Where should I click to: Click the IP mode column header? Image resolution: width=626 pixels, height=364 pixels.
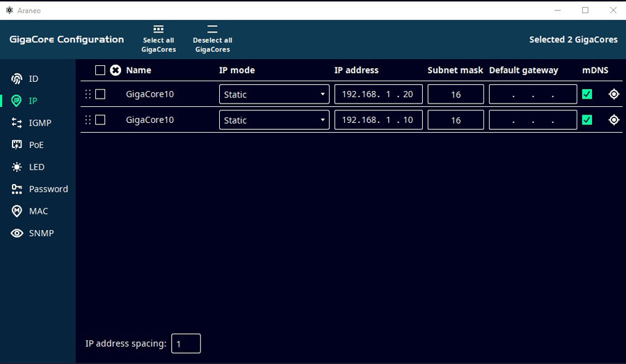click(236, 70)
